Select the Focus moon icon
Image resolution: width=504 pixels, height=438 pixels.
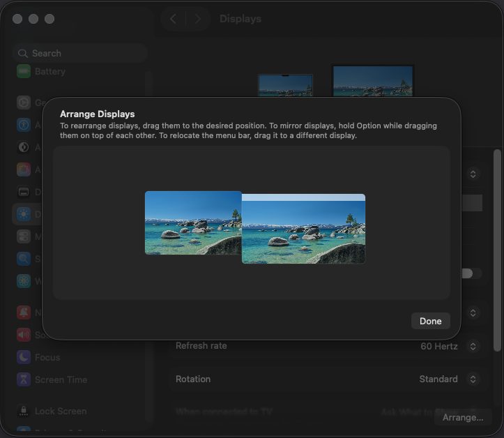pos(24,357)
